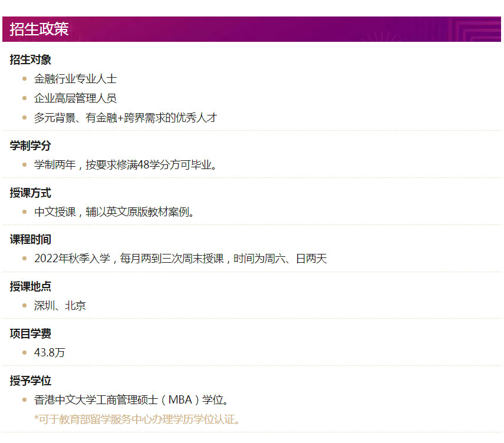Click the note 可于教育部留学服务中心办理学历学位认证
Screen dimensions: 504x443
coord(137,419)
